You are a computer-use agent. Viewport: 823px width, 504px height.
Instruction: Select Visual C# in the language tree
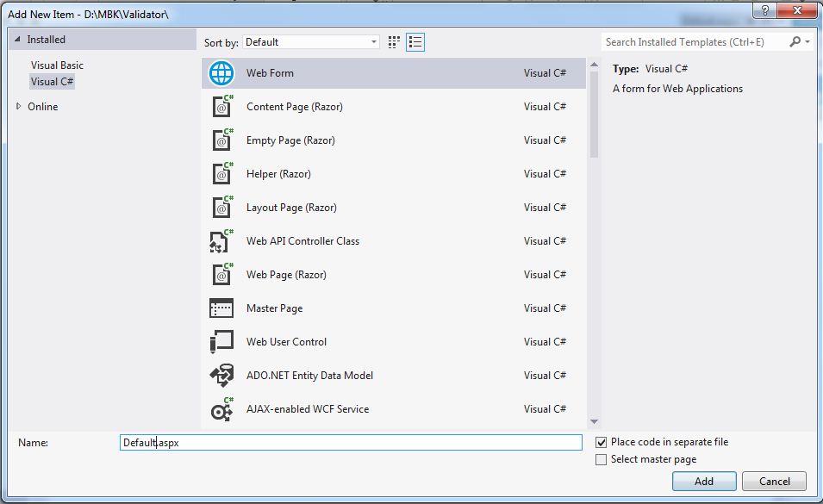point(52,82)
